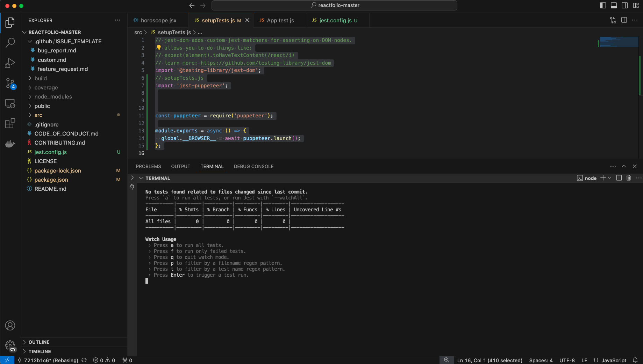Change encoding via UTF-8 status item
Viewport: 643px width, 364px height.
tap(567, 360)
